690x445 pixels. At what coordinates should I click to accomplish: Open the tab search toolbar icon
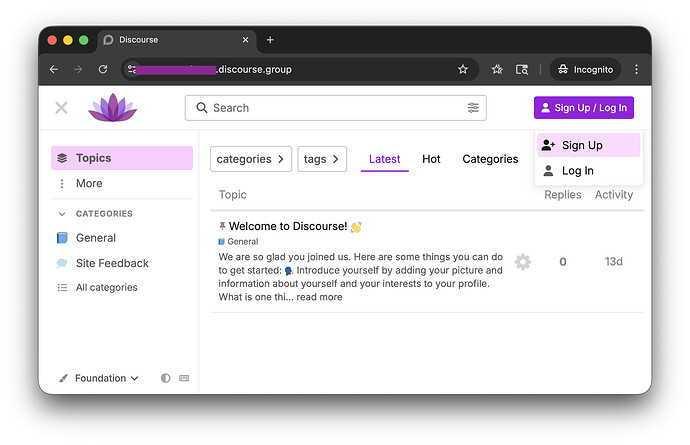pos(522,69)
